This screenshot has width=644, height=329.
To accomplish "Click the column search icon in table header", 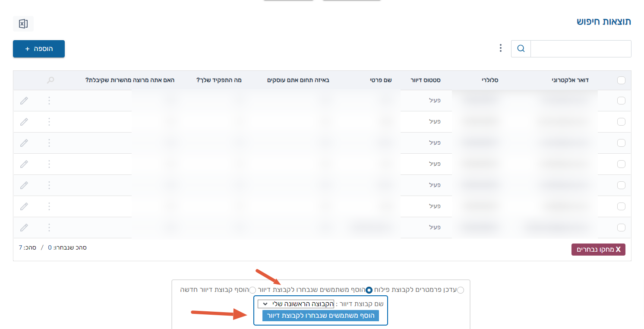I will point(51,80).
